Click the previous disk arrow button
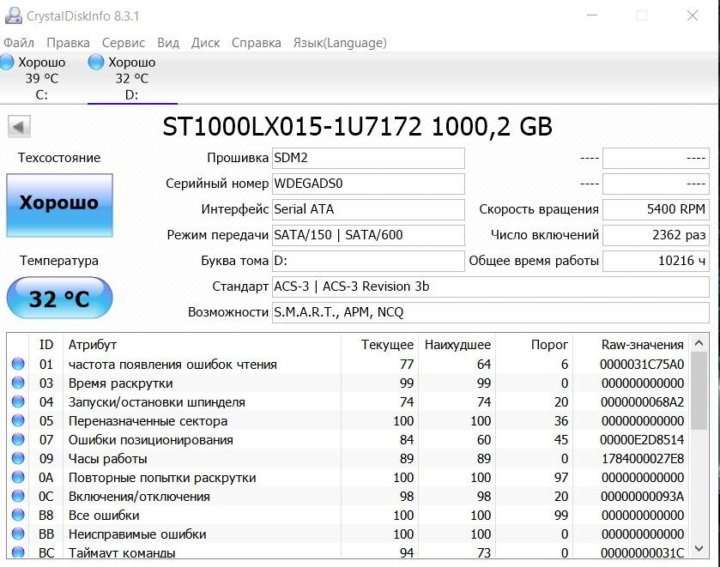This screenshot has height=567, width=720. click(19, 127)
